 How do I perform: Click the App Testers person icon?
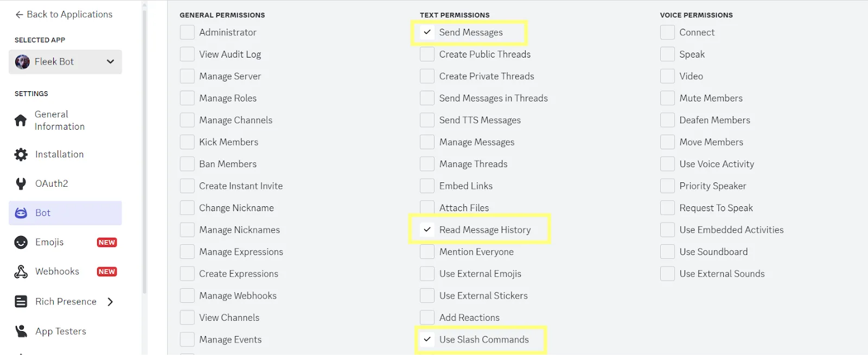click(x=21, y=331)
